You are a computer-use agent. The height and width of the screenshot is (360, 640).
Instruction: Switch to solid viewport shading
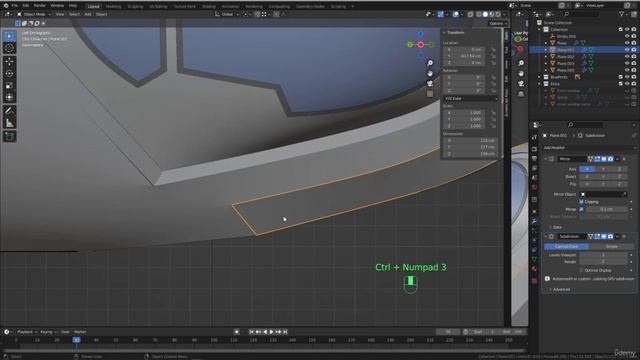coord(485,14)
